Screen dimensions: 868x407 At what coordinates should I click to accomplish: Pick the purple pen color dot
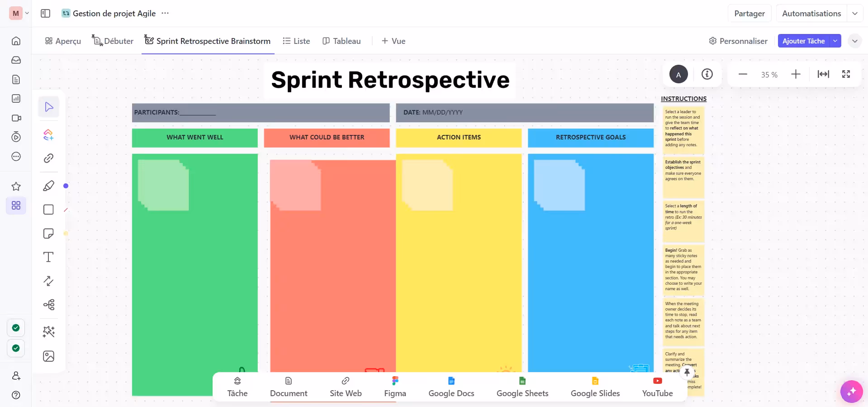66,186
